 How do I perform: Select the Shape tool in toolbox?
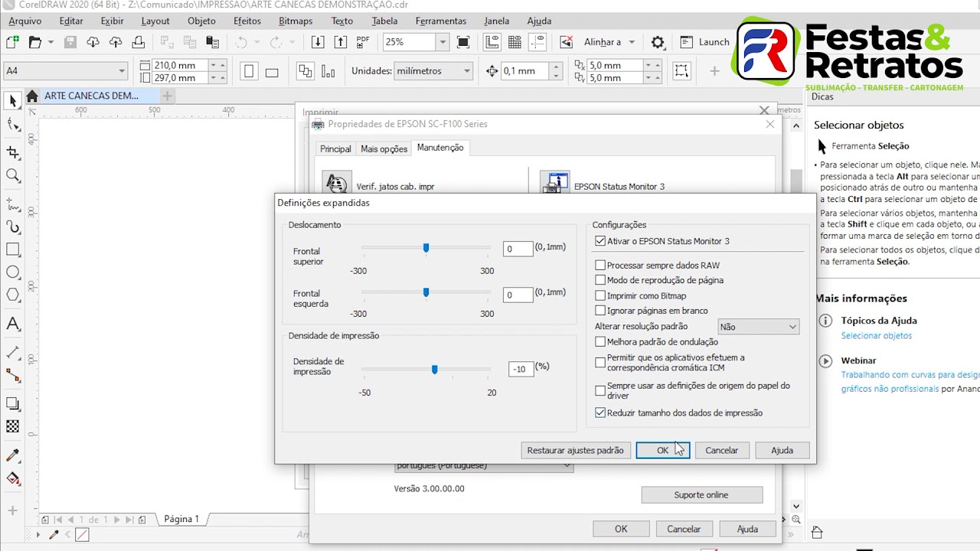click(x=13, y=125)
